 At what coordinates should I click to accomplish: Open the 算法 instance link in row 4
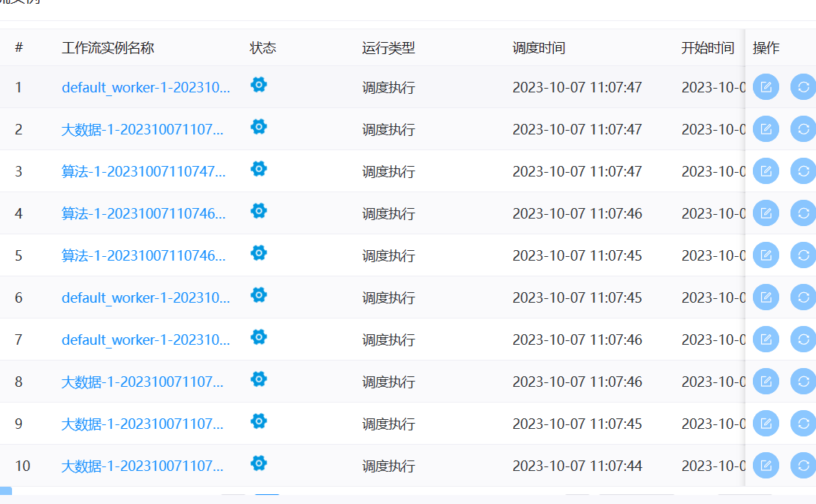point(141,213)
